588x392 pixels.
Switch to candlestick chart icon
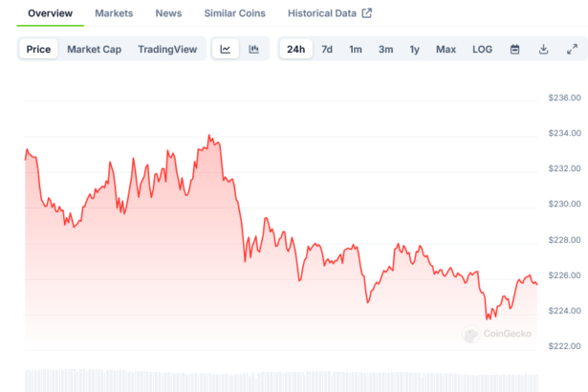253,49
